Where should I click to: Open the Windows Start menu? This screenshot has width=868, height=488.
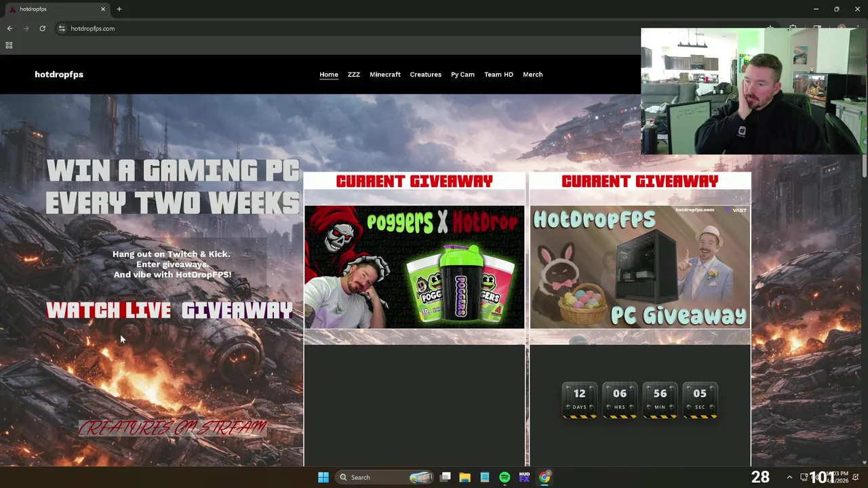coord(323,477)
